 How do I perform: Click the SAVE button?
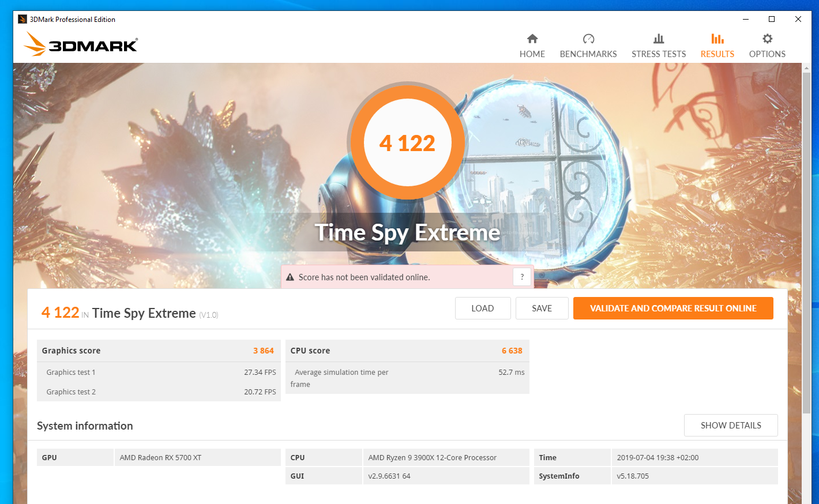[542, 309]
